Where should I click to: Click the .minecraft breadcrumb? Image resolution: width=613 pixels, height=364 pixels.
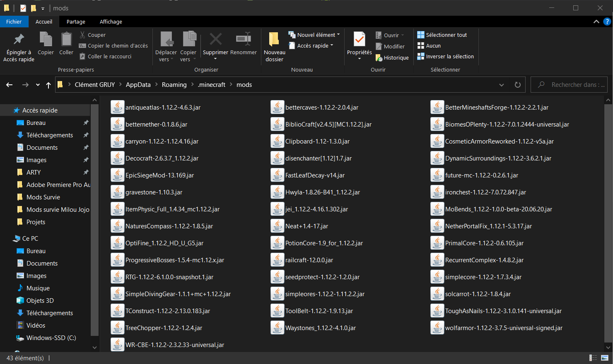(x=212, y=84)
